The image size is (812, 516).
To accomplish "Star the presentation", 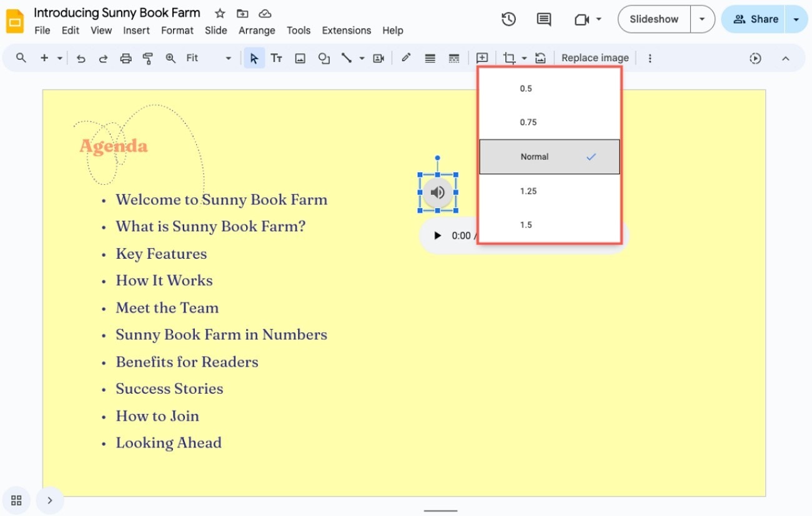I will point(220,13).
